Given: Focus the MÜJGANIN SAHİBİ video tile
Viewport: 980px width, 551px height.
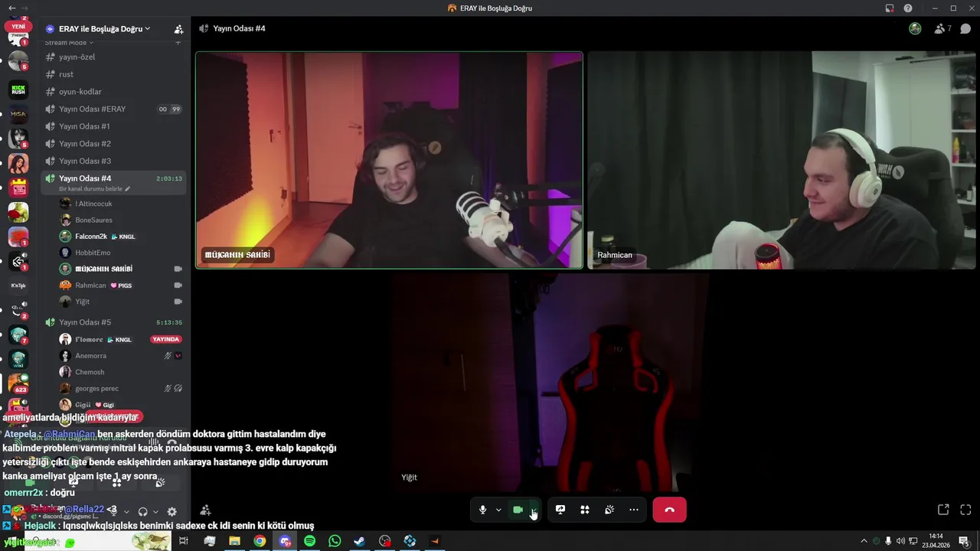Looking at the screenshot, I should point(389,160).
